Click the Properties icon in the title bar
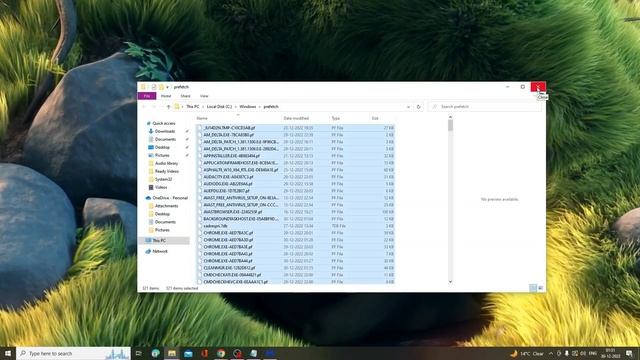This screenshot has height=360, width=640. [154, 87]
